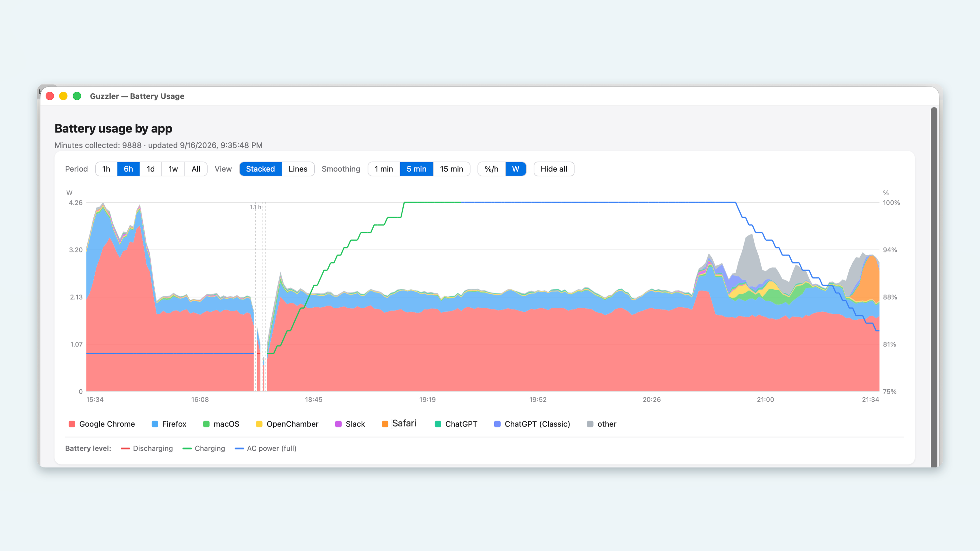Image resolution: width=980 pixels, height=551 pixels.
Task: Toggle Firefox legend swatch
Action: pyautogui.click(x=155, y=424)
